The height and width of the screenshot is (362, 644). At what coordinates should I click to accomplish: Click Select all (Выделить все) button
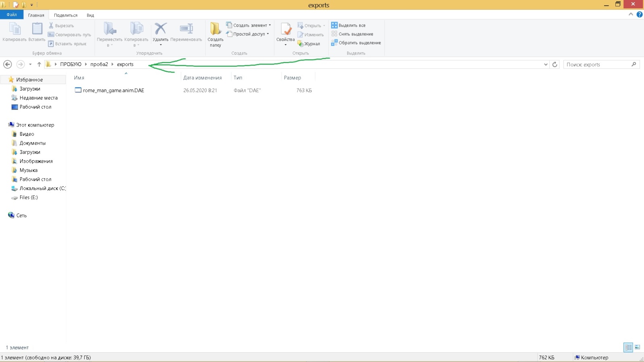click(348, 25)
